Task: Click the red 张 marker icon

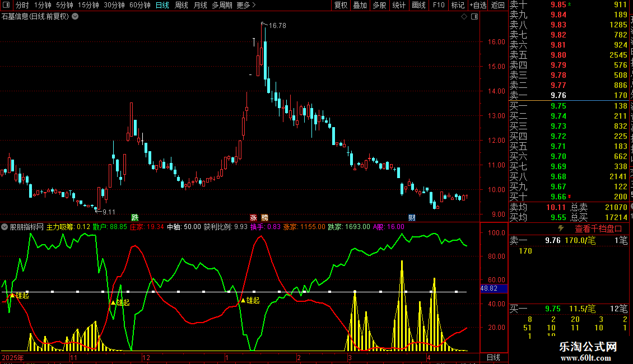Action: (253, 217)
